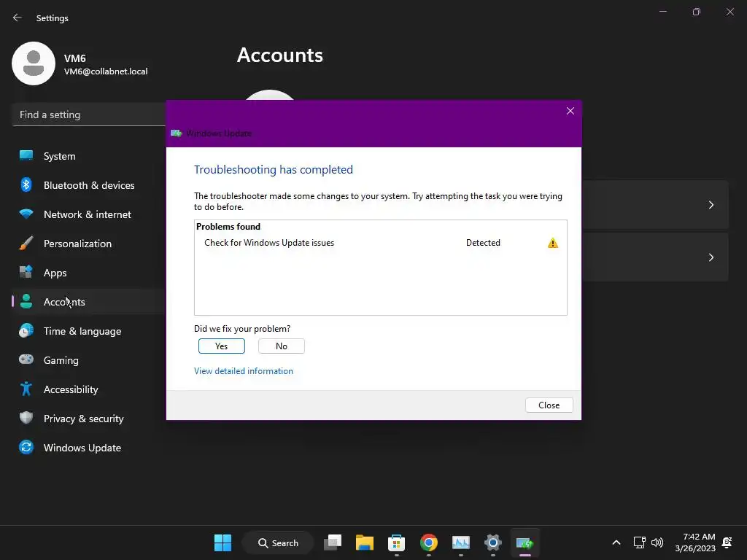Open the Windows Update settings page
Viewport: 747px width, 560px height.
point(82,448)
